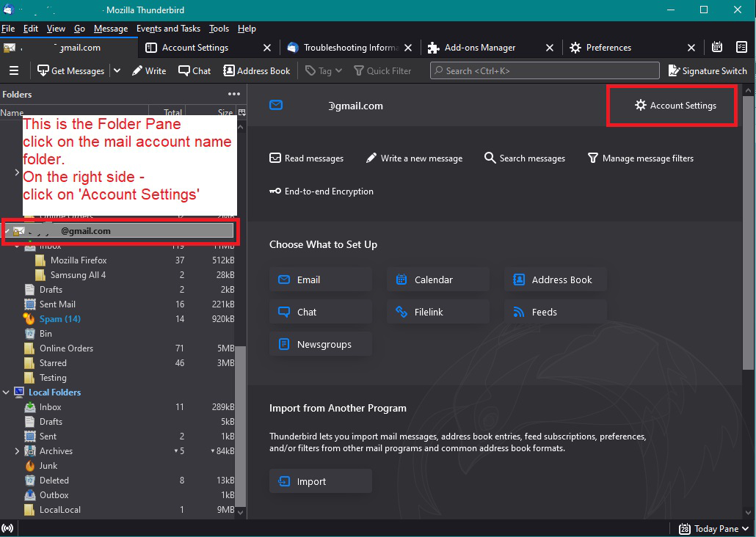The image size is (756, 537).
Task: Open the Tag dropdown in the toolbar
Action: click(324, 71)
